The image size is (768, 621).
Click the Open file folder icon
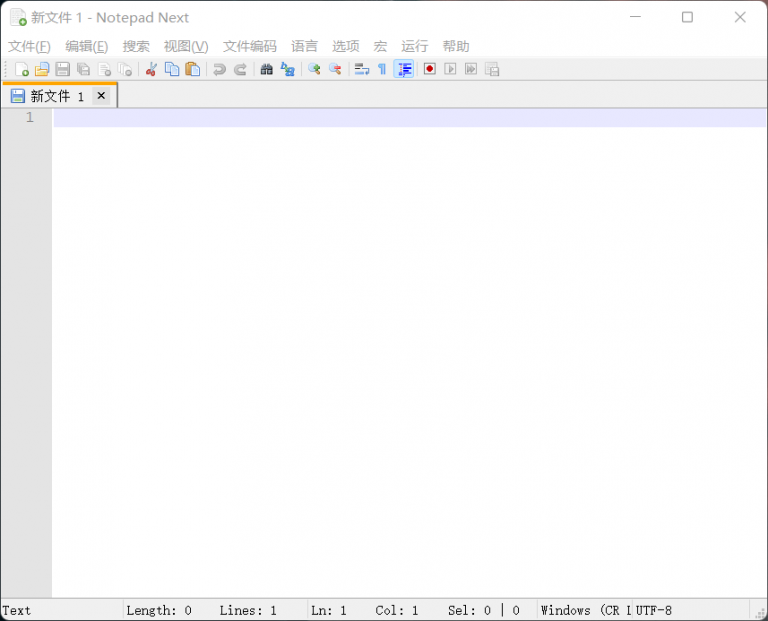[42, 69]
